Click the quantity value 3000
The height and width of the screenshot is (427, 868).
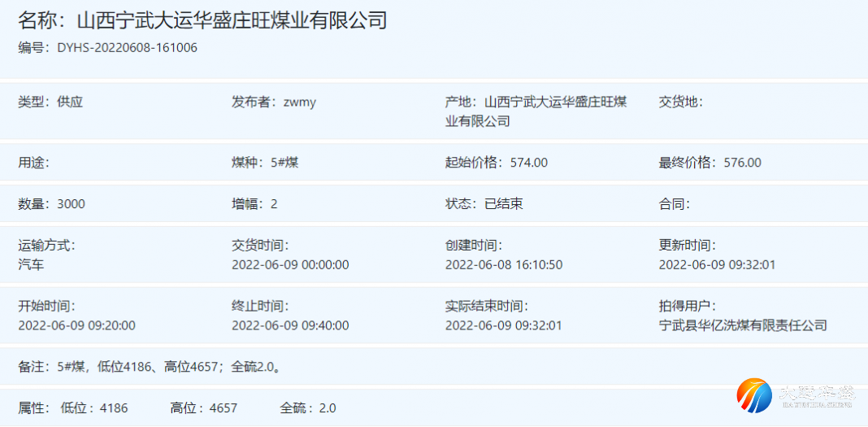71,204
